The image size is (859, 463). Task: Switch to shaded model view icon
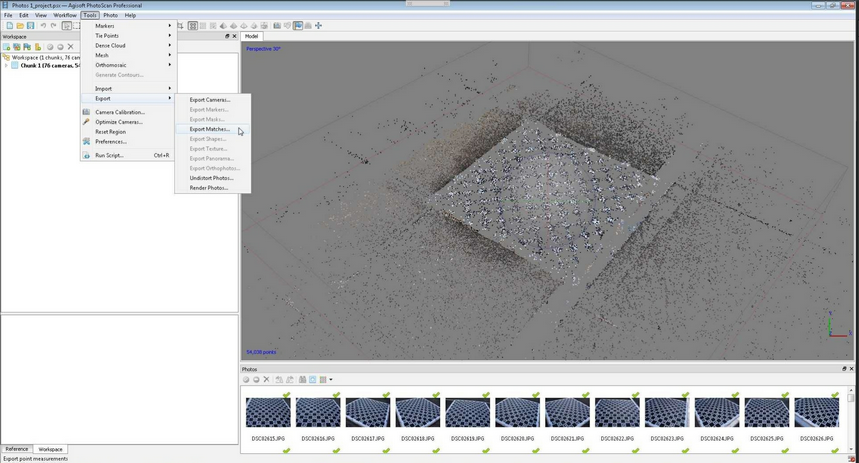tap(223, 26)
